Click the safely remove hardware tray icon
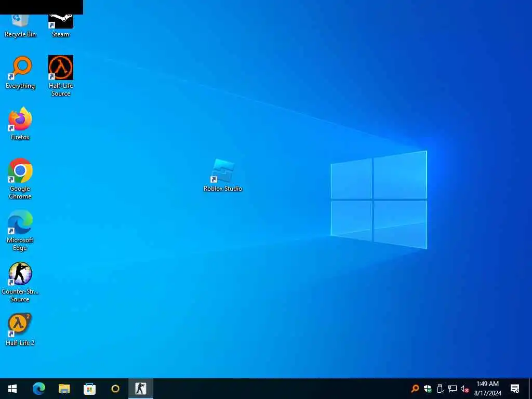The width and height of the screenshot is (532, 399). [x=440, y=389]
